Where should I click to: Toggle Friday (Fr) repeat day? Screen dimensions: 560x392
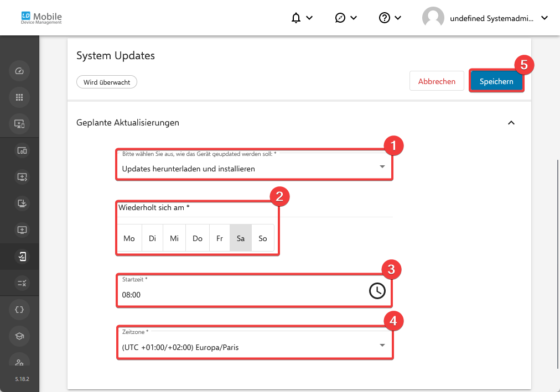point(220,238)
